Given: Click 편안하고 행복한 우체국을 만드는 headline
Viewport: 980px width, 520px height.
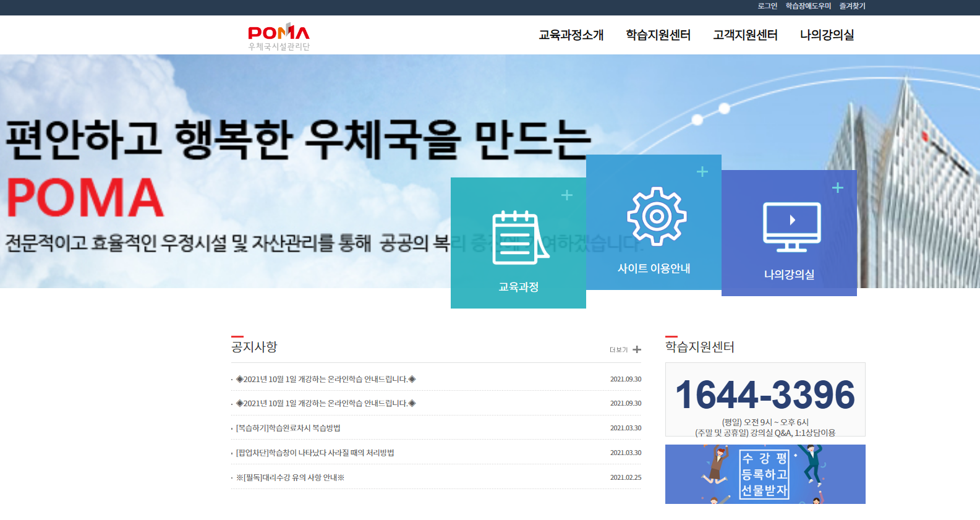Looking at the screenshot, I should click(x=299, y=139).
